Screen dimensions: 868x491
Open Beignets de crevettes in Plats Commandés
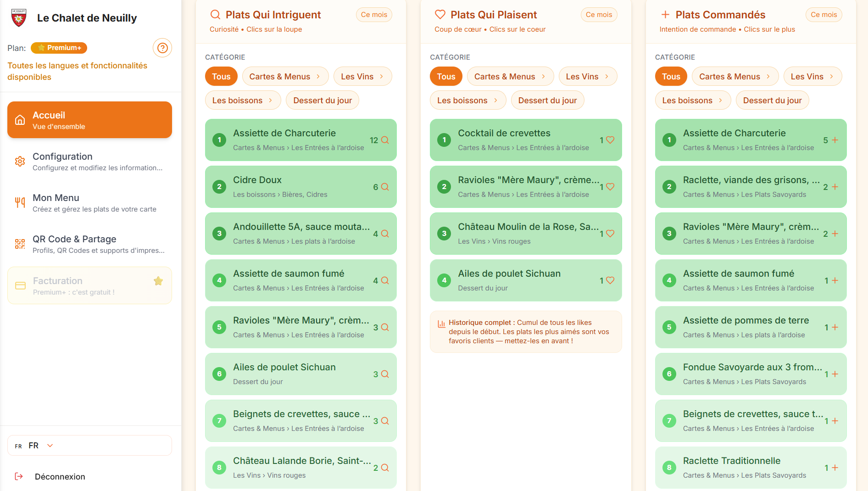click(751, 421)
